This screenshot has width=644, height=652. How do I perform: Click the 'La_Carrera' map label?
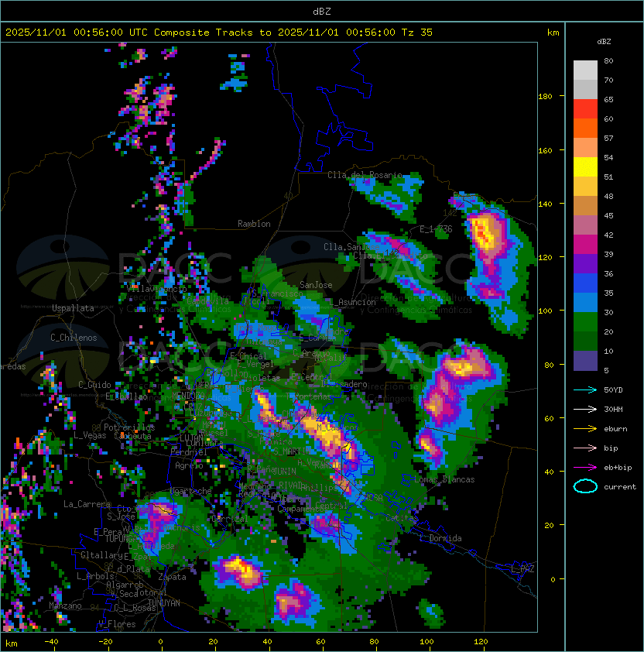[87, 504]
